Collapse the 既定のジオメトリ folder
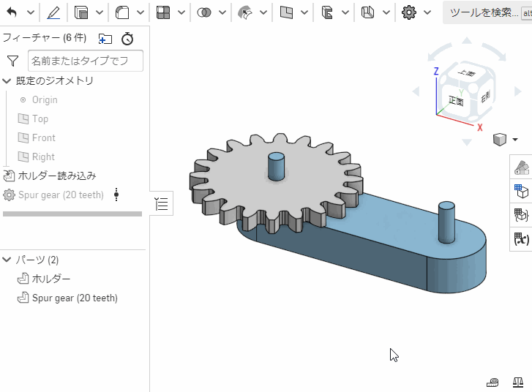This screenshot has height=392, width=532. point(7,81)
